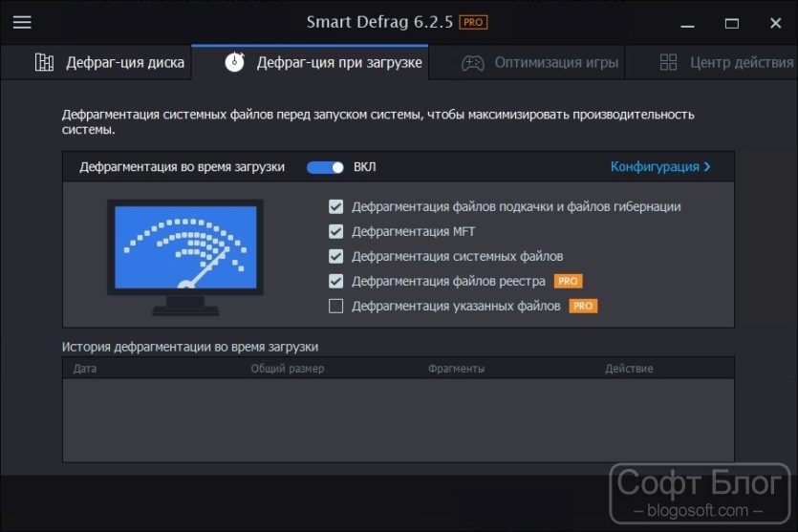Click PRO badge next to specified files option
The width and height of the screenshot is (798, 532).
pyautogui.click(x=583, y=307)
